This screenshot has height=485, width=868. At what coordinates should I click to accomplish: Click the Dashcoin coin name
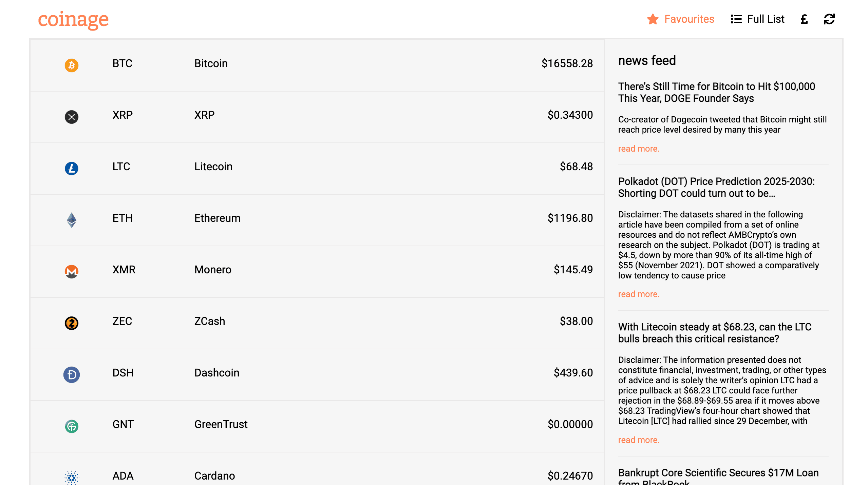point(216,373)
